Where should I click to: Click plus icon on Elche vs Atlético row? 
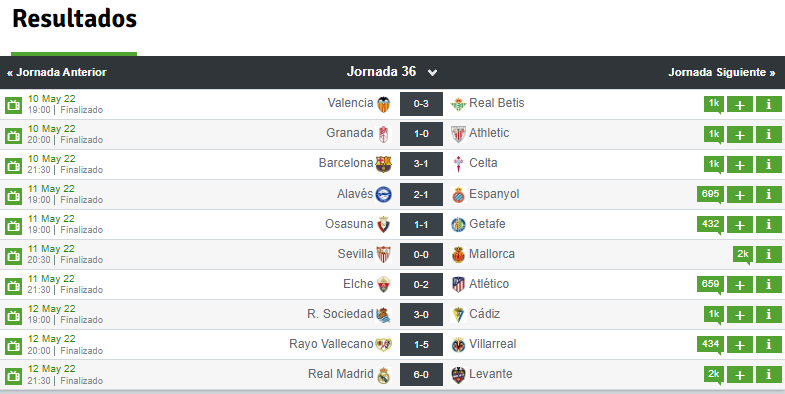[739, 284]
